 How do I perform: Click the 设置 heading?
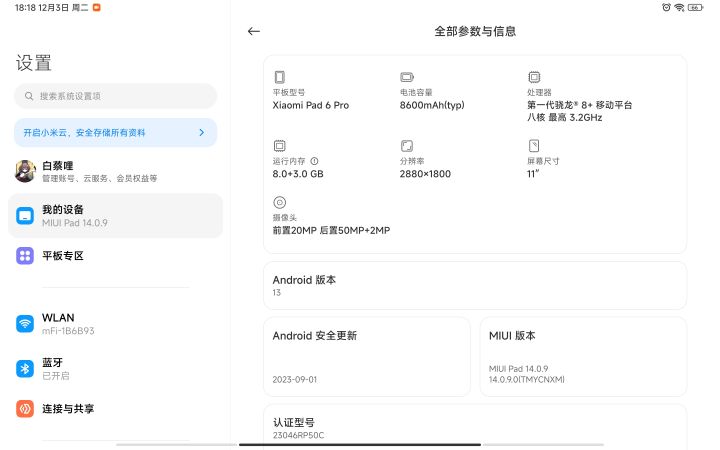[34, 63]
